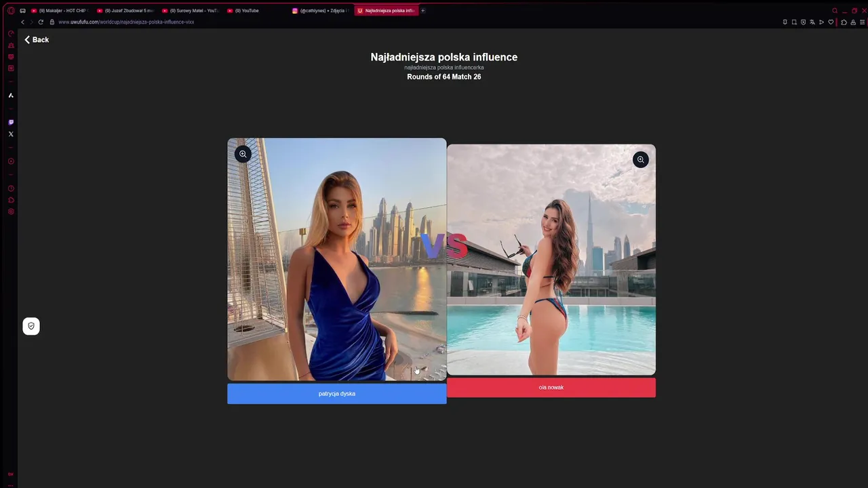This screenshot has width=868, height=488.
Task: Switch to Juzef Zbudował tab
Action: [x=125, y=11]
